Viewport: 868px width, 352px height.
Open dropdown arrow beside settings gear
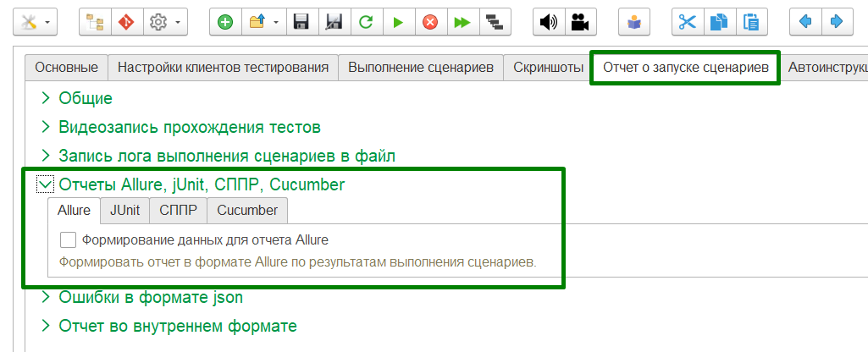(178, 23)
